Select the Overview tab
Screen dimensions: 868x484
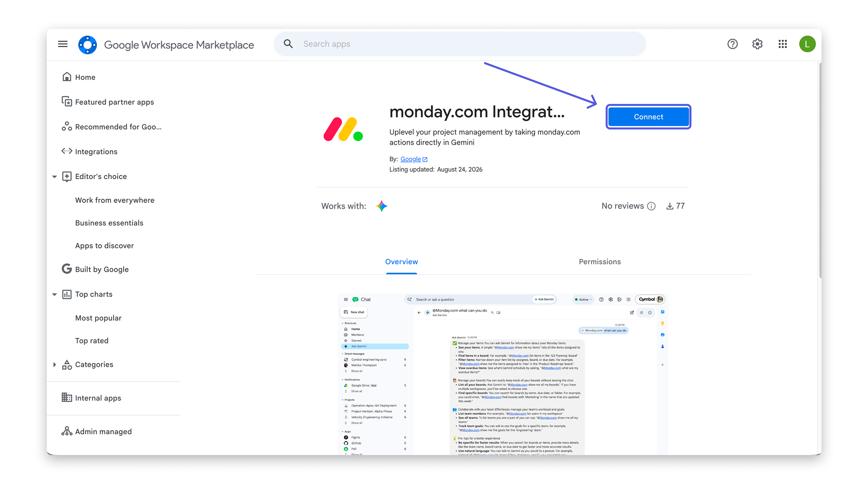401,262
